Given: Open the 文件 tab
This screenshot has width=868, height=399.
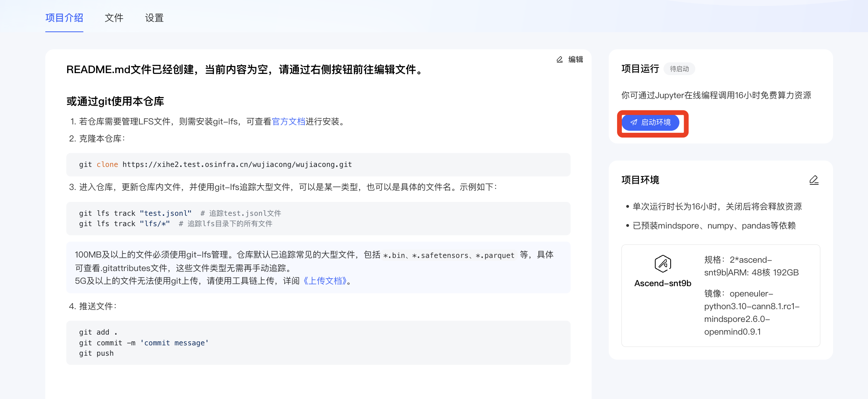Looking at the screenshot, I should point(114,18).
